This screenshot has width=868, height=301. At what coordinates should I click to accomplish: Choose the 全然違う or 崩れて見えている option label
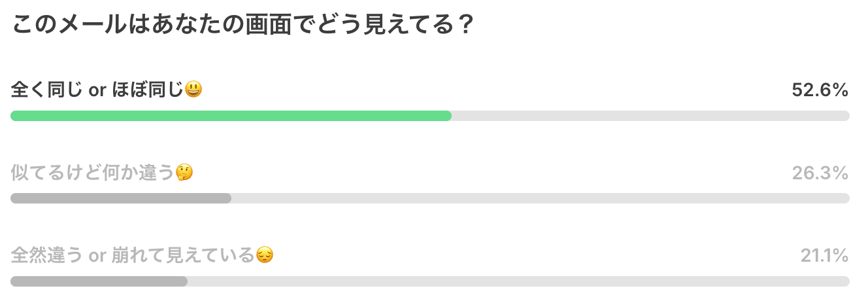131,255
